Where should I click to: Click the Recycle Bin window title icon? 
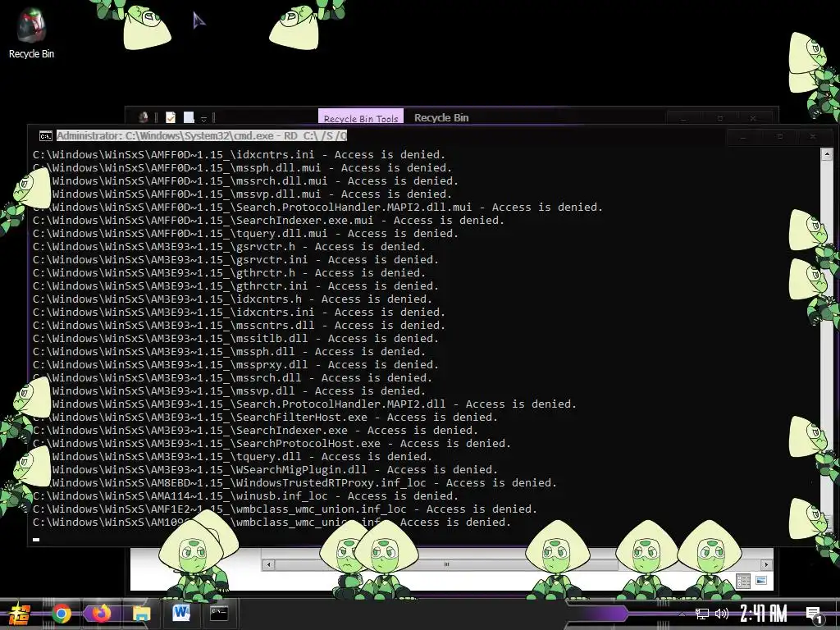tap(144, 117)
